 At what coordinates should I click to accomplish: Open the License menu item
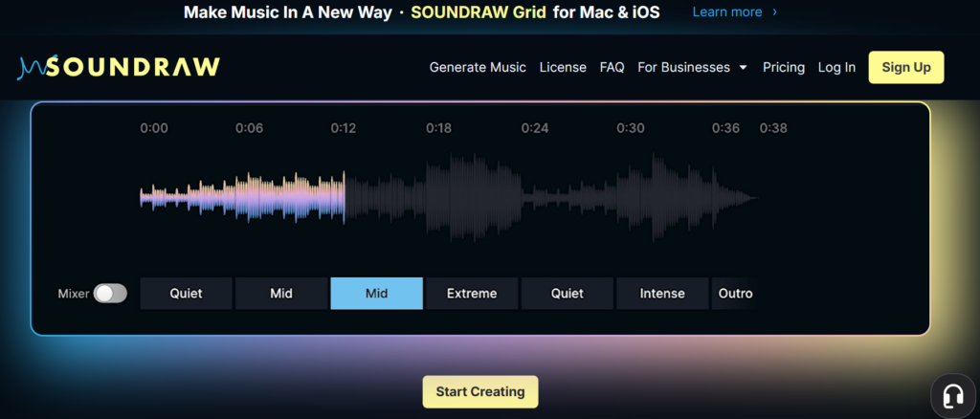[563, 67]
